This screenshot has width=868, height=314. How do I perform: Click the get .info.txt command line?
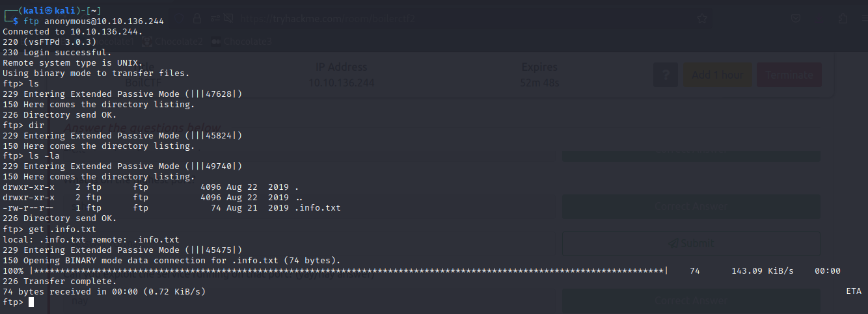(62, 229)
